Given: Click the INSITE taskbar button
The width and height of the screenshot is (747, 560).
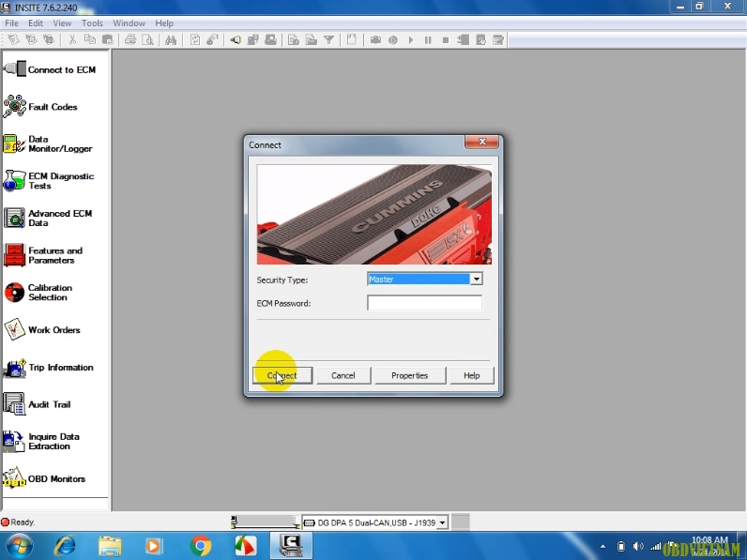Looking at the screenshot, I should click(x=291, y=546).
